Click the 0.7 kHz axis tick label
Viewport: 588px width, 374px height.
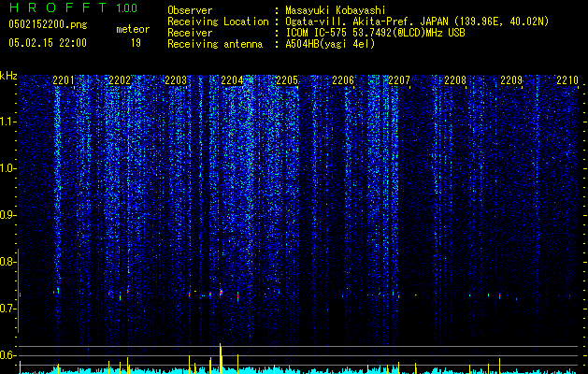(x=8, y=309)
